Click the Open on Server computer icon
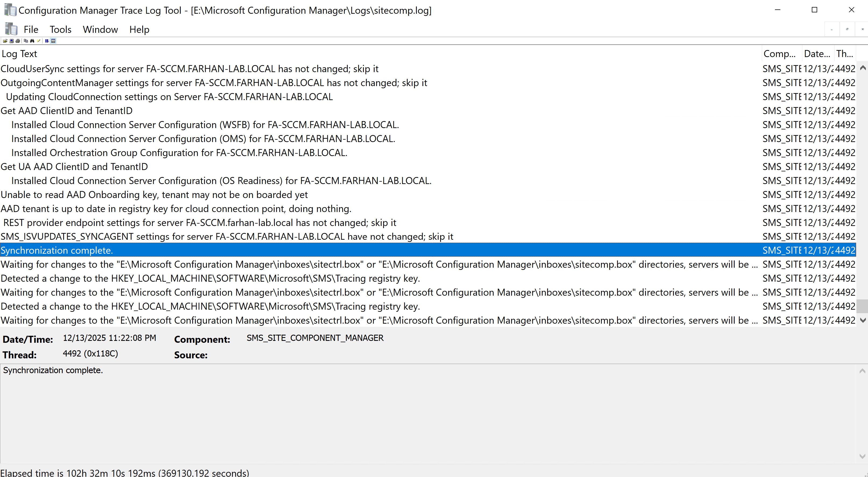Image resolution: width=868 pixels, height=477 pixels. pos(12,41)
